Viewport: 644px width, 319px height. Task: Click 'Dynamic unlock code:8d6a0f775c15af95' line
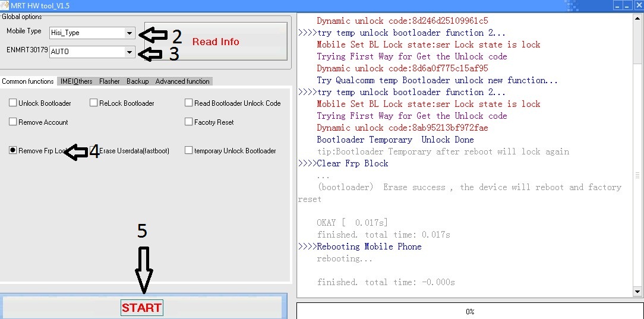[403, 68]
